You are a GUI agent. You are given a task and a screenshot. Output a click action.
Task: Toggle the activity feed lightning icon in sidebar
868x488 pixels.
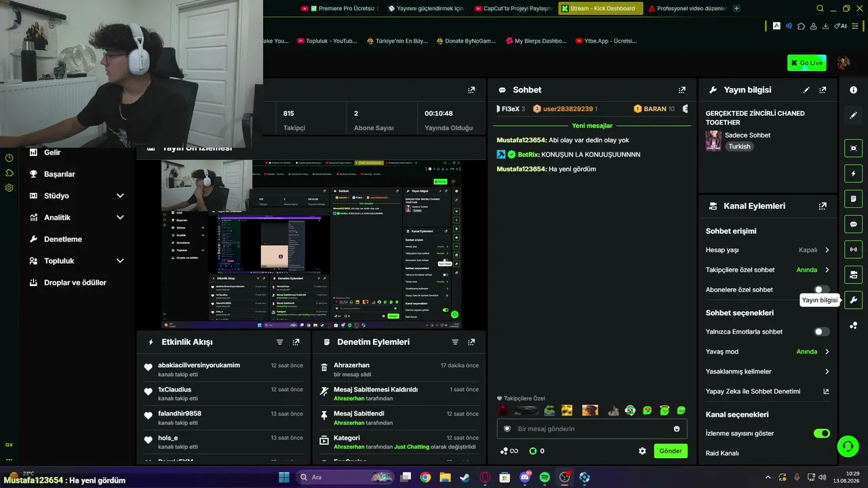click(853, 174)
